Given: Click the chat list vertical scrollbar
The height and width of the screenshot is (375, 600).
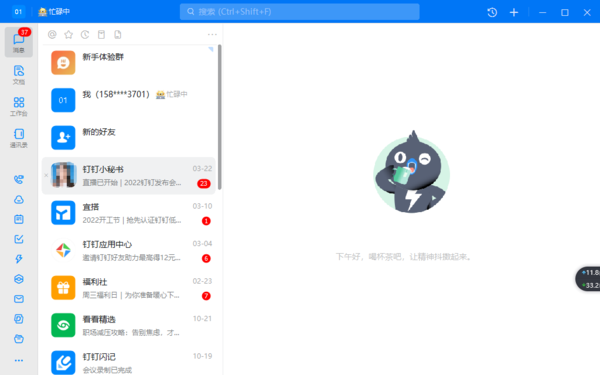Looking at the screenshot, I should pyautogui.click(x=220, y=117).
